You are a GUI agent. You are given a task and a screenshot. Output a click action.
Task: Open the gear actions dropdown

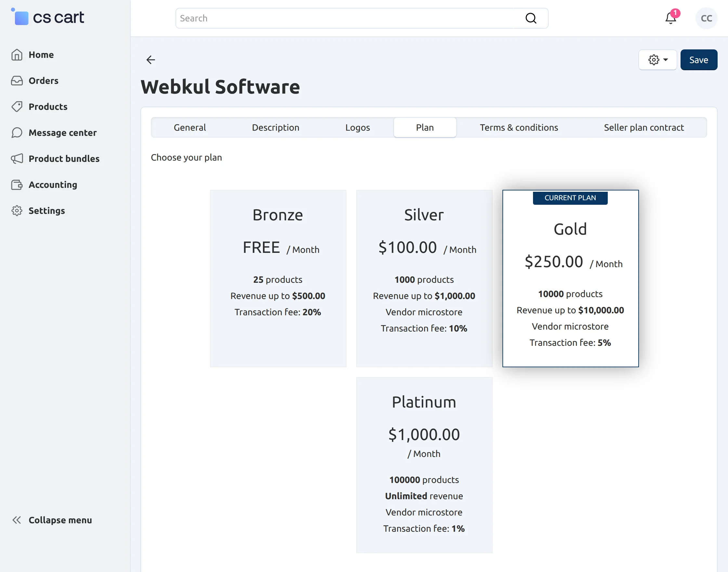658,59
